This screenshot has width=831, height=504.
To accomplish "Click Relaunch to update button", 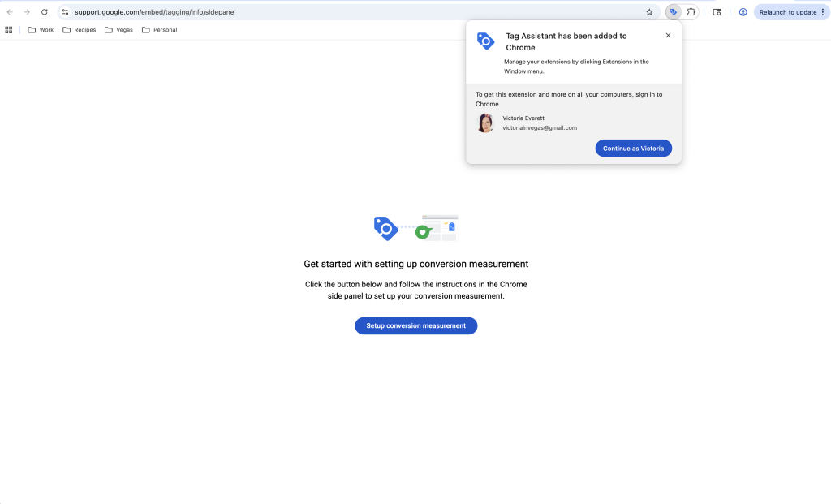I will point(791,12).
